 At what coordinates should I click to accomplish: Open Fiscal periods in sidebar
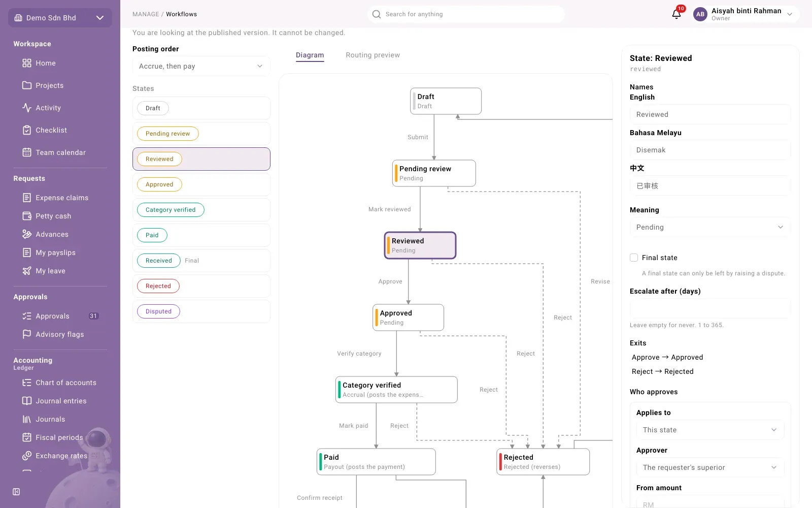click(60, 437)
